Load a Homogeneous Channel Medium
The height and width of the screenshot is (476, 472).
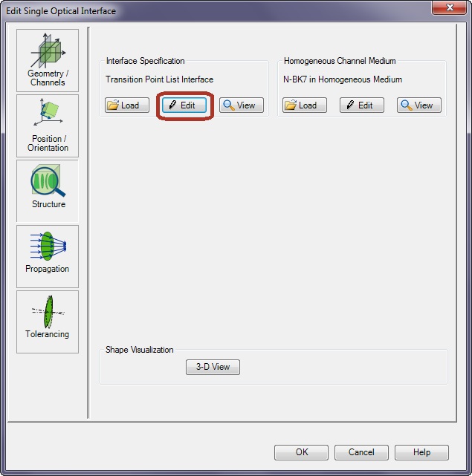coord(305,105)
